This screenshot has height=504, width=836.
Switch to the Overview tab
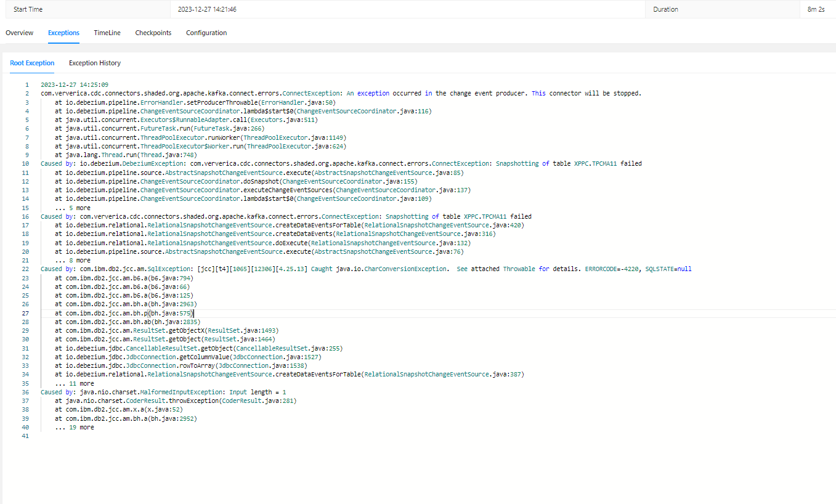20,33
